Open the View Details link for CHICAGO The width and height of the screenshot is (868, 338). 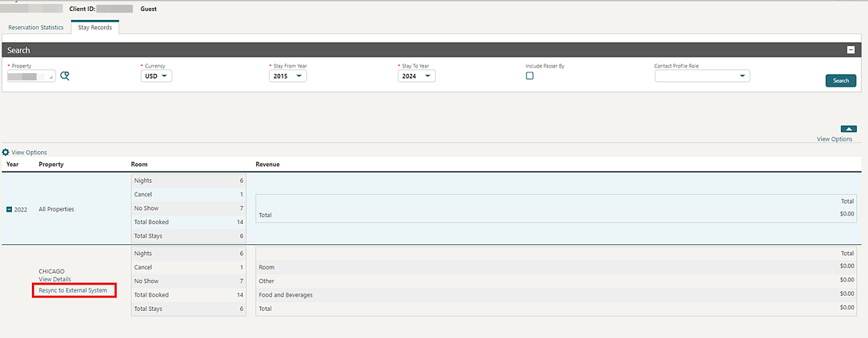(x=55, y=280)
